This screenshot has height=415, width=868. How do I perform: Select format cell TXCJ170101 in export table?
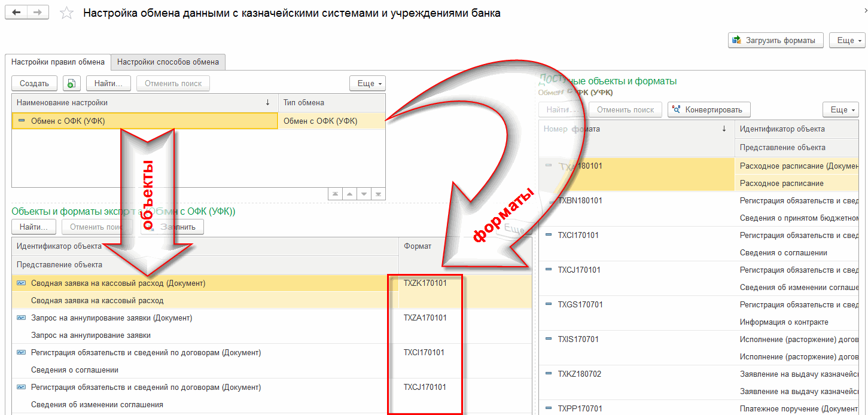tap(425, 387)
